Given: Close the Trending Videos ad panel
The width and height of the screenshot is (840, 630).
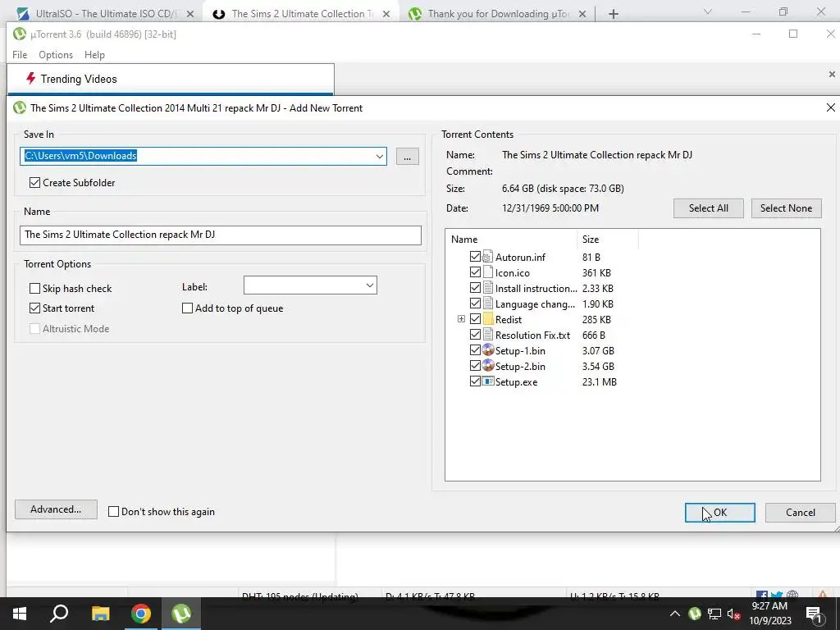Looking at the screenshot, I should [832, 75].
